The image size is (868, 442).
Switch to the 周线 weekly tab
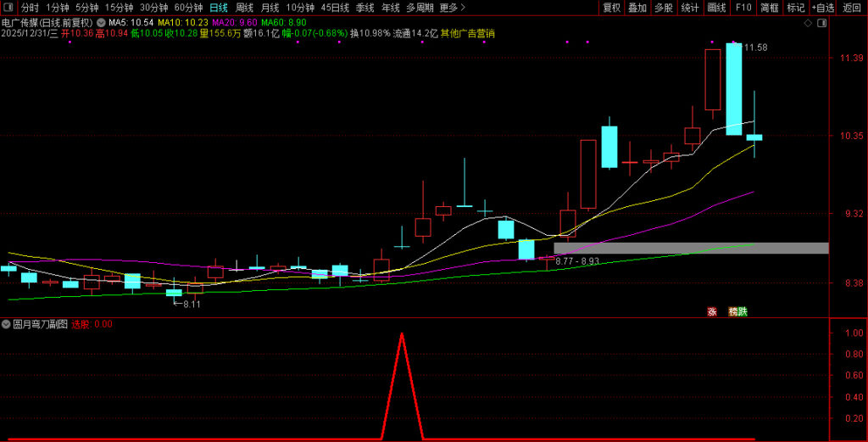(244, 8)
